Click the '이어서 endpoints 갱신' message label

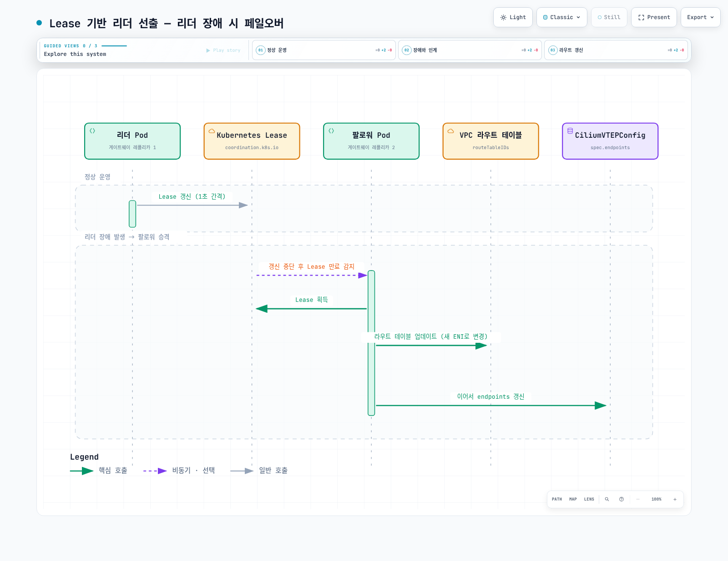tap(491, 396)
